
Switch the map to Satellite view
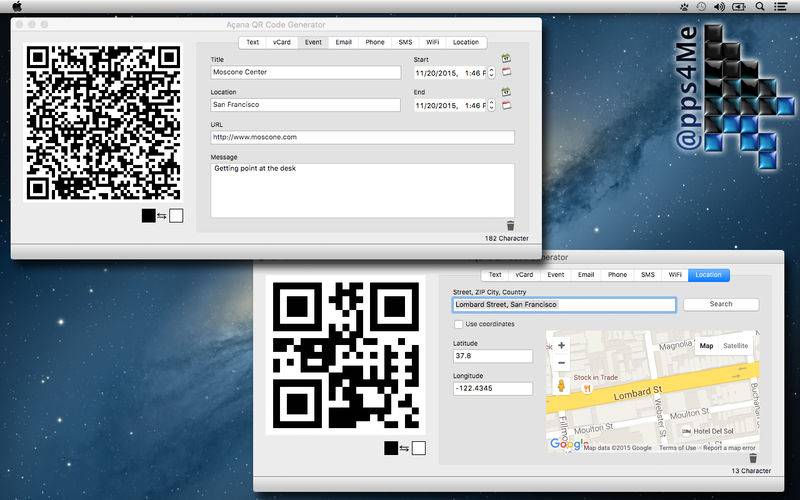tap(735, 346)
